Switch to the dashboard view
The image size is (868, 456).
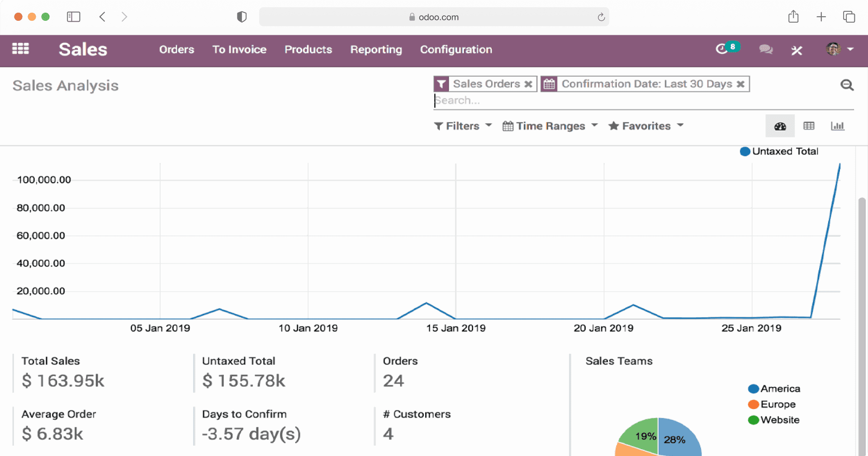pos(780,126)
